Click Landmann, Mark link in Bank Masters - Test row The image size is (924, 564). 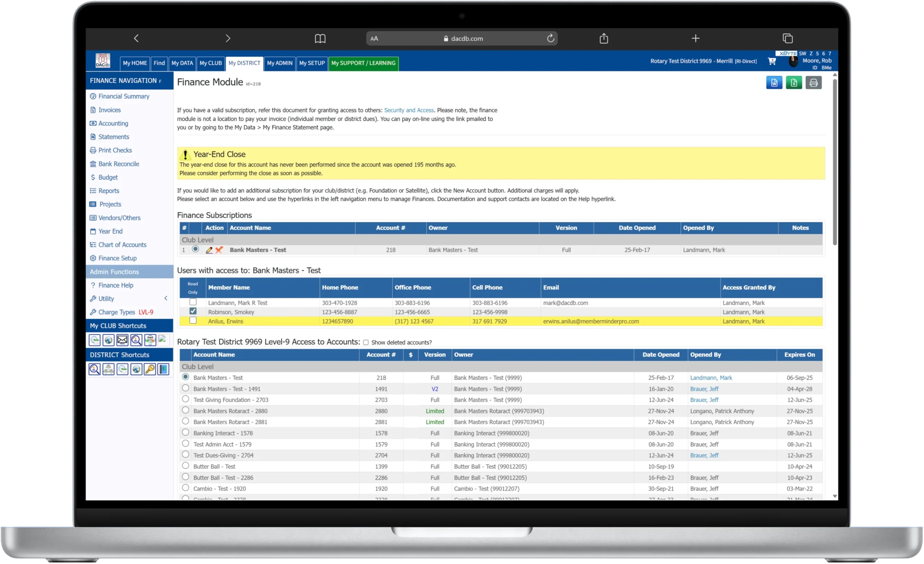pyautogui.click(x=711, y=378)
